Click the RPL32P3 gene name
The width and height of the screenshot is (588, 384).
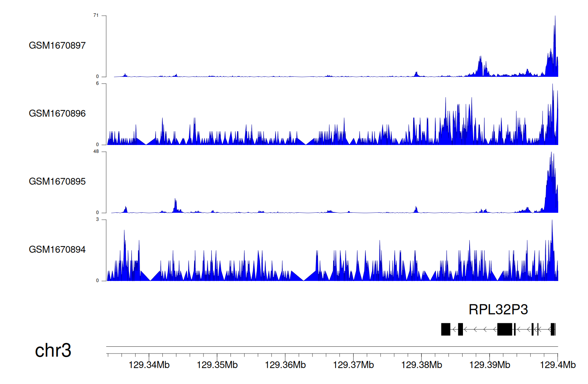(498, 310)
